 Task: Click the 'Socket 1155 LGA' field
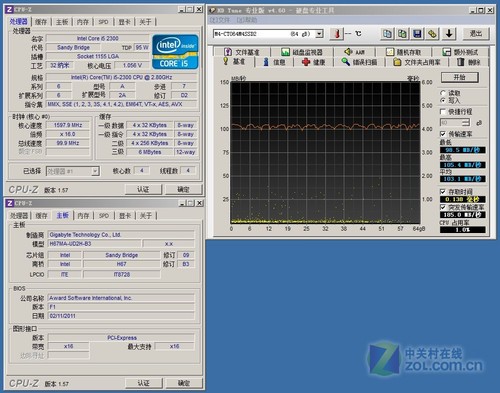98,56
